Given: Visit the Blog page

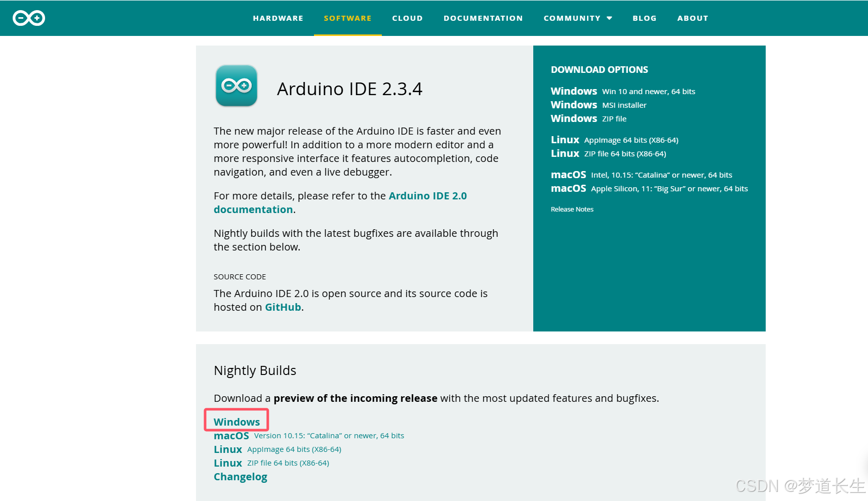Looking at the screenshot, I should click(x=644, y=18).
